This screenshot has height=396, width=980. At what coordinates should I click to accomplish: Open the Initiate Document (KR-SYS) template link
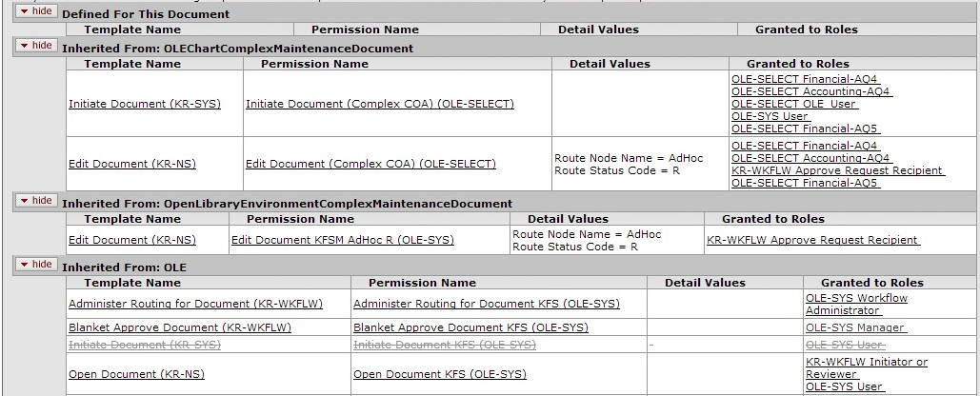pyautogui.click(x=145, y=105)
